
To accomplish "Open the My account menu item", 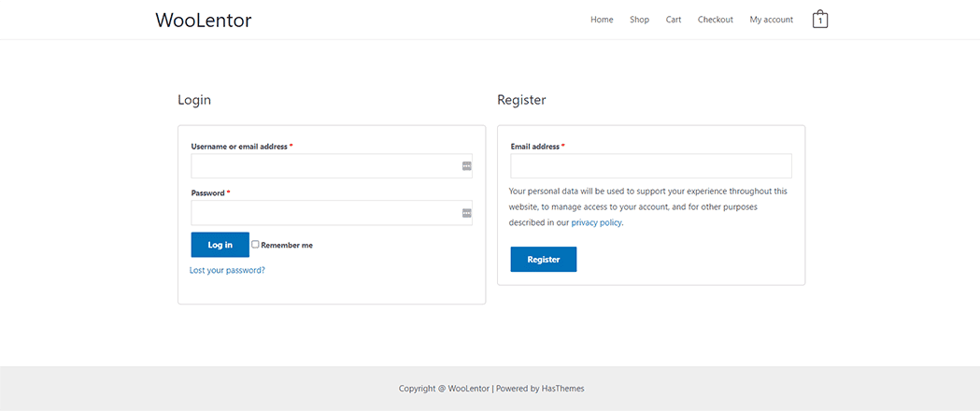I will [772, 20].
